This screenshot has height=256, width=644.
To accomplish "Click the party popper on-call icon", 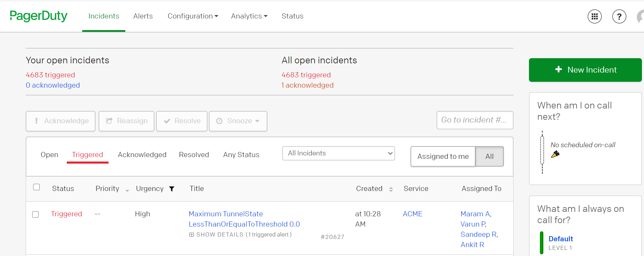I will coord(555,154).
